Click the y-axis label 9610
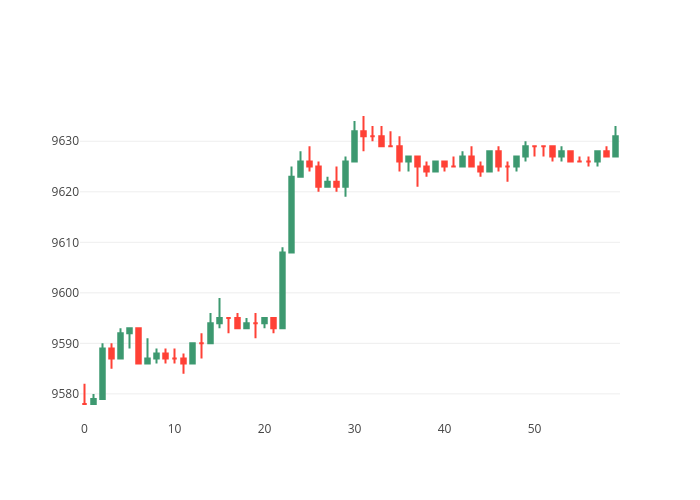Image resolution: width=700 pixels, height=500 pixels. point(64,243)
